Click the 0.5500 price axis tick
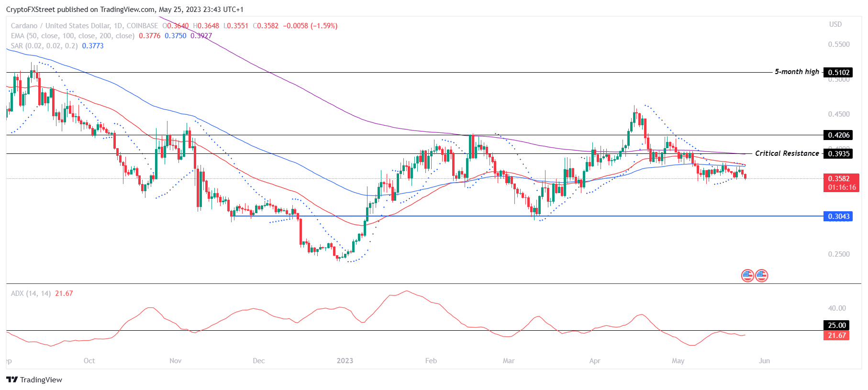The width and height of the screenshot is (868, 390). (839, 44)
